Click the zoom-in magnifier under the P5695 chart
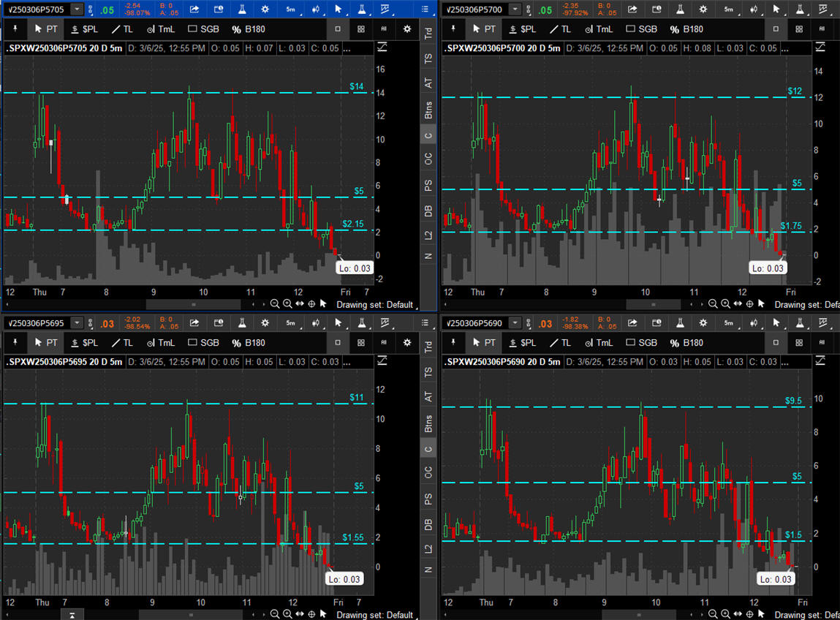The width and height of the screenshot is (840, 620). coord(287,615)
